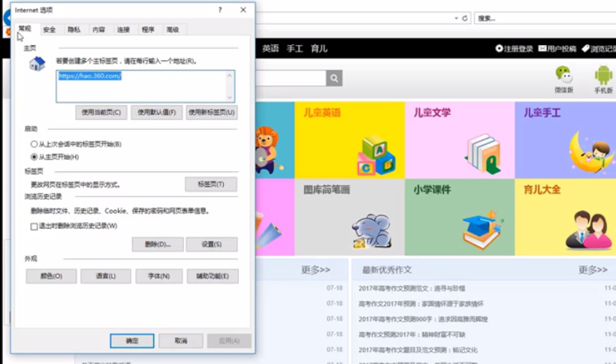Screen dimensions: 616x364
Task: Open the 辅助功能(E) button
Action: (x=213, y=276)
